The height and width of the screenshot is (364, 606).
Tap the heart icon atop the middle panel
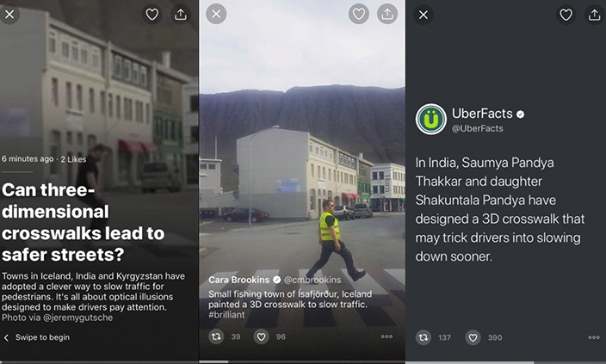click(359, 14)
